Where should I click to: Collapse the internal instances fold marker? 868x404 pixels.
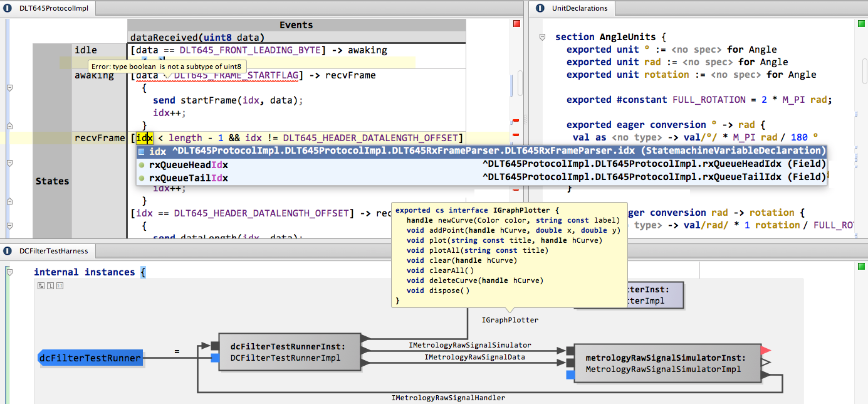coord(9,272)
